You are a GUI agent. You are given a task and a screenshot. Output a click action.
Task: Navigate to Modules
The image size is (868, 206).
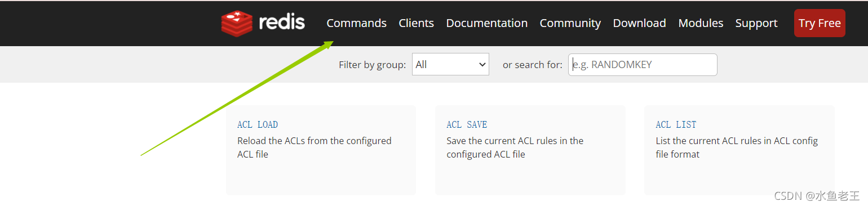(701, 23)
